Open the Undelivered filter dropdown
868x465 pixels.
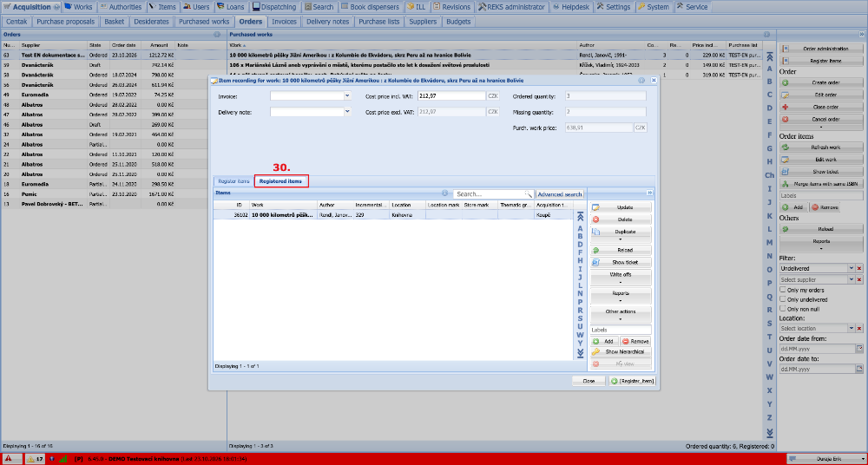[852, 268]
